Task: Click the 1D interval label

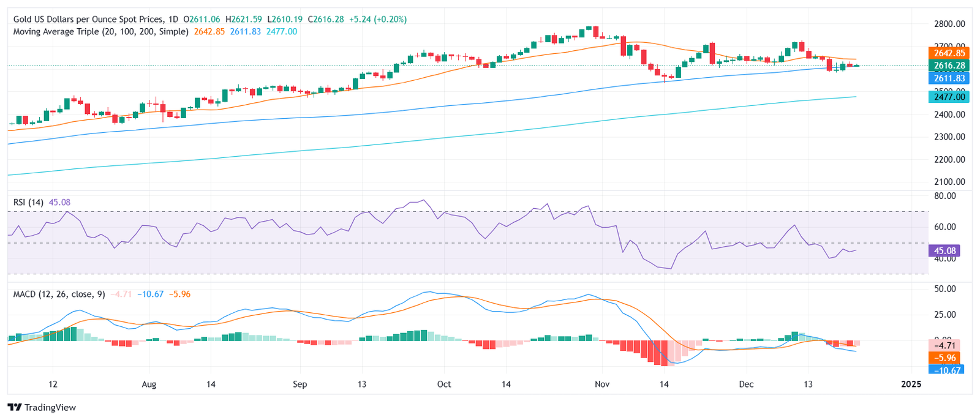Action: 173,19
